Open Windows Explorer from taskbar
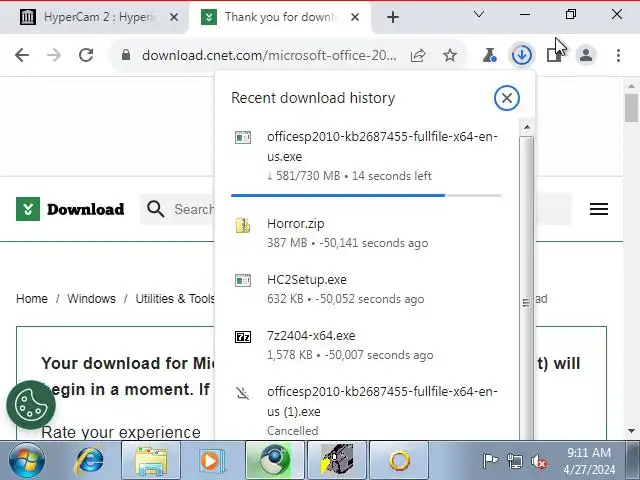This screenshot has height=480, width=640. (x=151, y=461)
